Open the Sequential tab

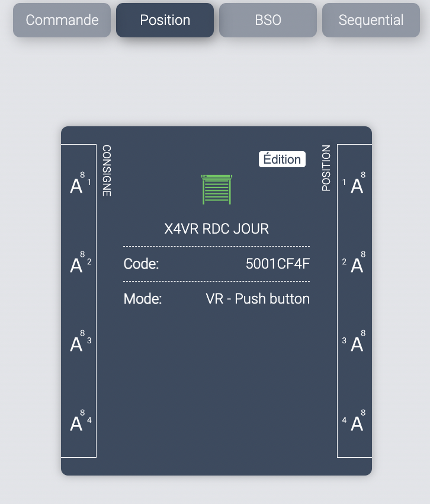point(371,20)
